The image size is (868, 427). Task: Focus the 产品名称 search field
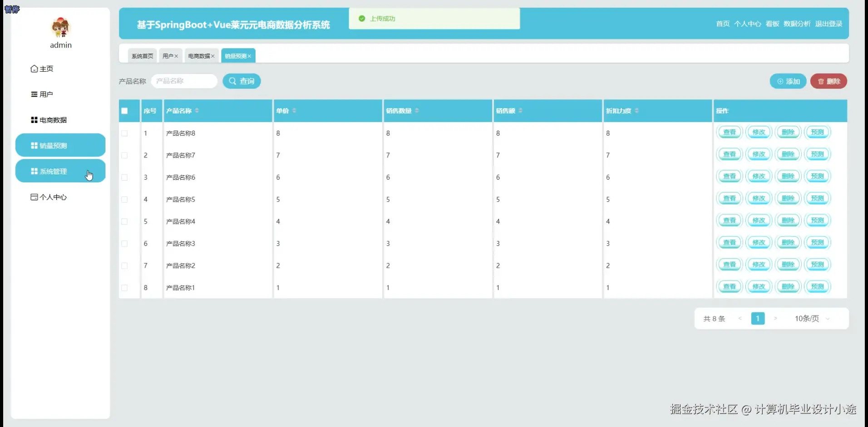pyautogui.click(x=184, y=81)
